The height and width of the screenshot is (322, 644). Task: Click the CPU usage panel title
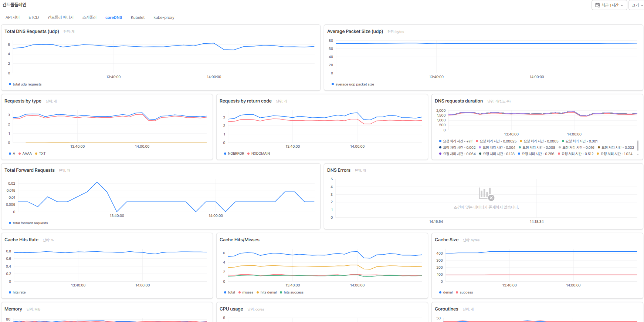[x=231, y=309]
